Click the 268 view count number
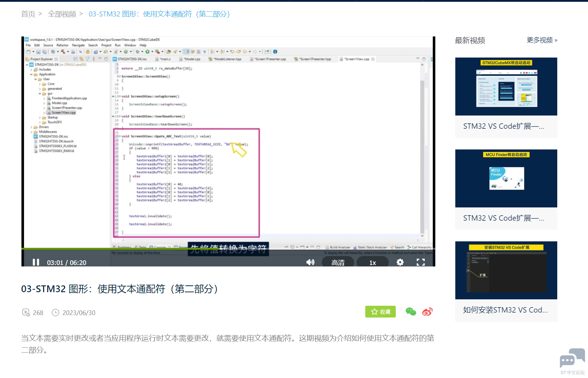588x378 pixels. click(38, 313)
